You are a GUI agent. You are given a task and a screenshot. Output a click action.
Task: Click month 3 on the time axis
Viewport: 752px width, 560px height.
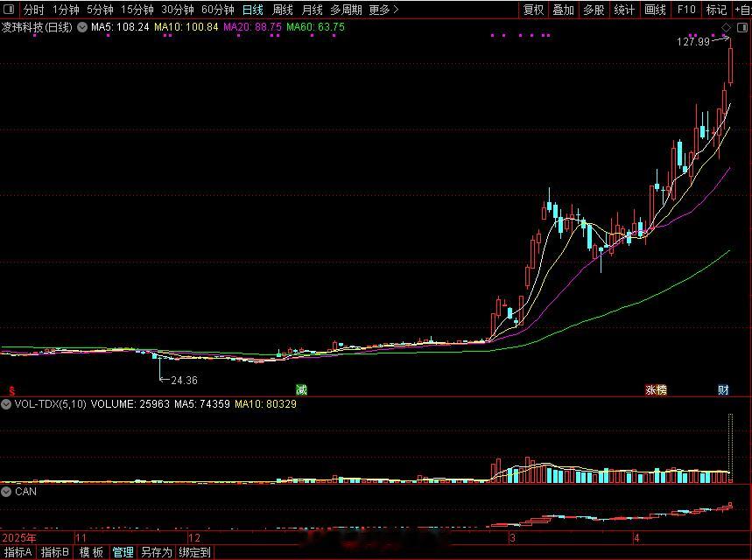coord(512,537)
